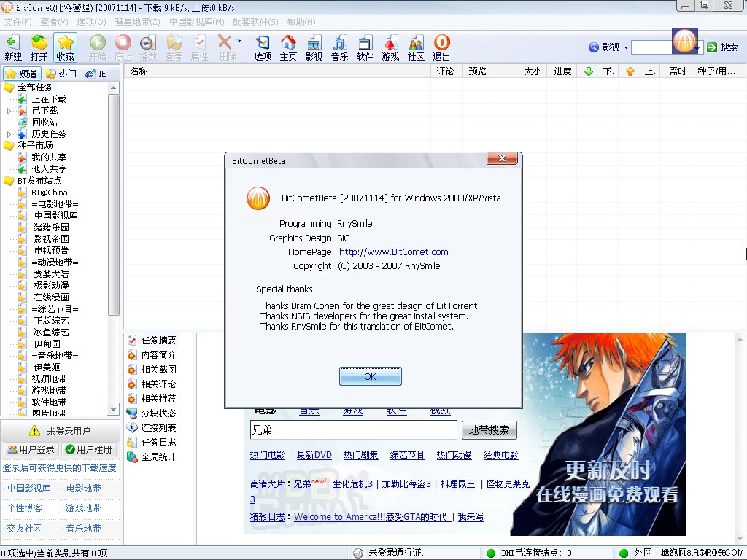Click the 收藏 (Favorites) star icon
The image size is (747, 560).
click(65, 47)
